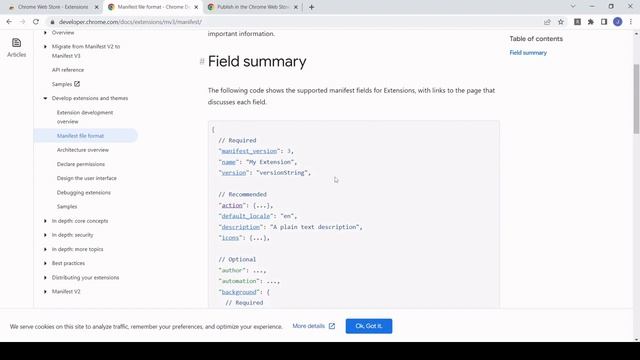Screen dimensions: 640x360
Task: Click the lock icon in address bar
Action: 52,22
